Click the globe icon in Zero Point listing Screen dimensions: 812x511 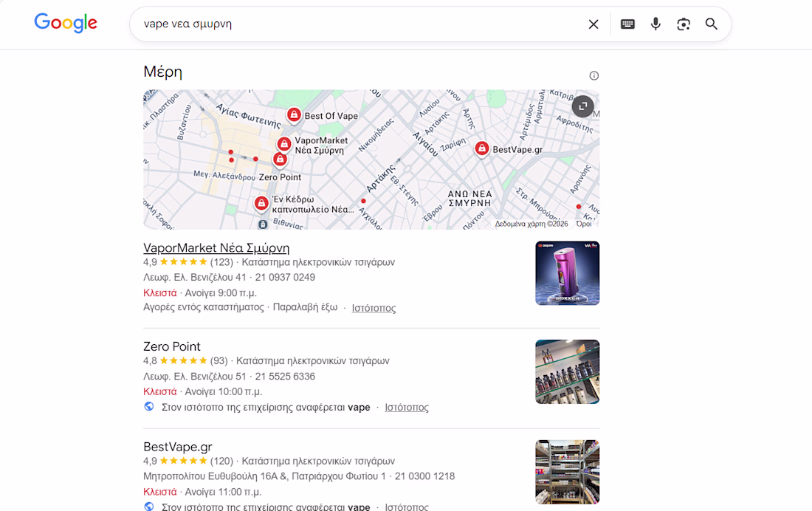coord(149,407)
